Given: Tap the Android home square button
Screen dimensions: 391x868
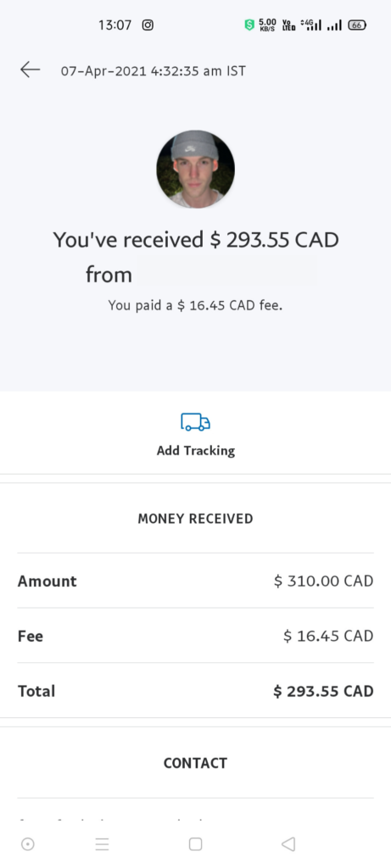Looking at the screenshot, I should tap(195, 843).
